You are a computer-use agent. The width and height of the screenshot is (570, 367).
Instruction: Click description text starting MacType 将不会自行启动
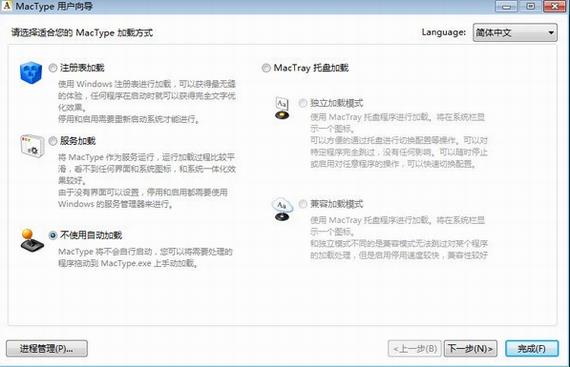145,257
